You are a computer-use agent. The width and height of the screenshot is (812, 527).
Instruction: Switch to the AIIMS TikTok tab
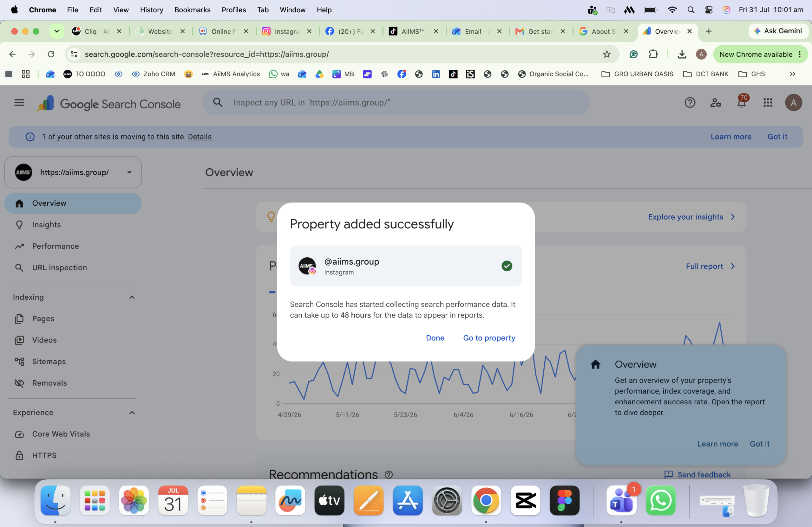[413, 31]
